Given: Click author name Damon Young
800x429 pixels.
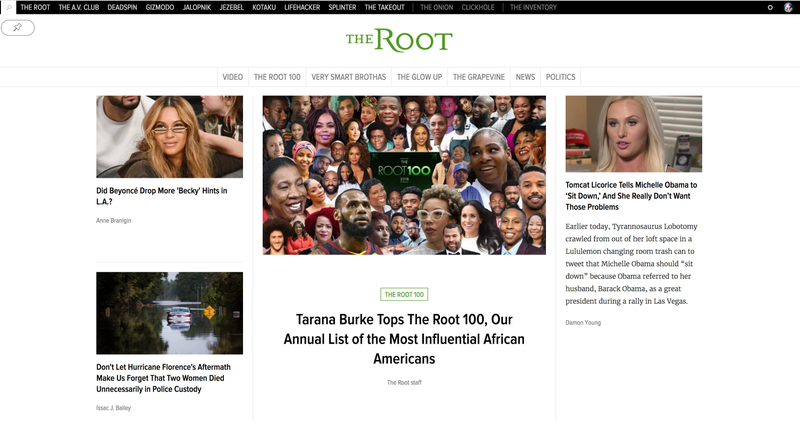Looking at the screenshot, I should (x=583, y=322).
